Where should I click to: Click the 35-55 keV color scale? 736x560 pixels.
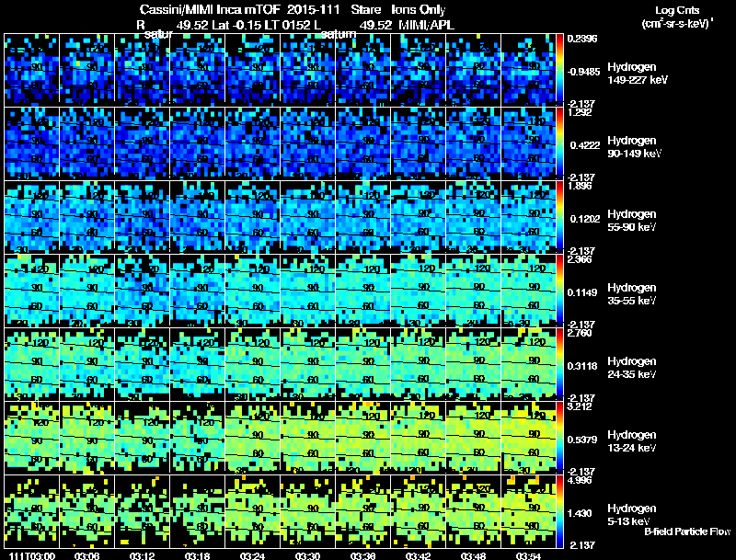click(x=559, y=291)
